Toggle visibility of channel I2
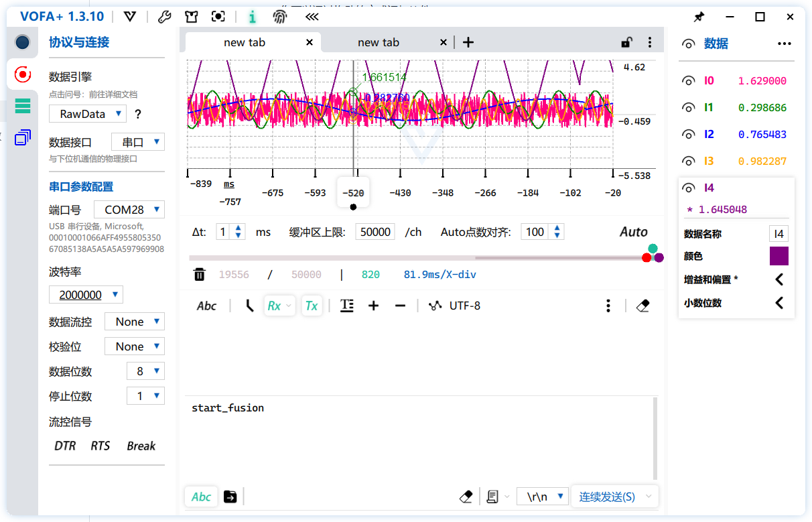This screenshot has width=812, height=522. point(688,135)
